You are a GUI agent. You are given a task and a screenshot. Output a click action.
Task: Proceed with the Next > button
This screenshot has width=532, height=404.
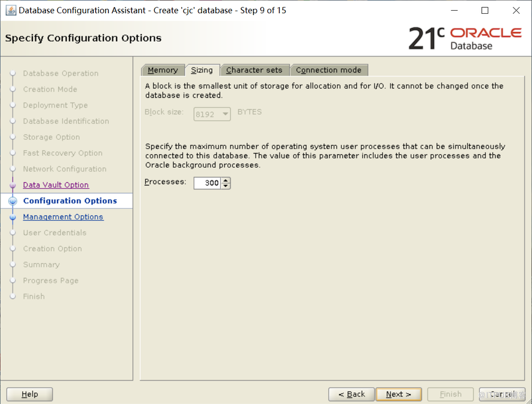click(x=399, y=394)
